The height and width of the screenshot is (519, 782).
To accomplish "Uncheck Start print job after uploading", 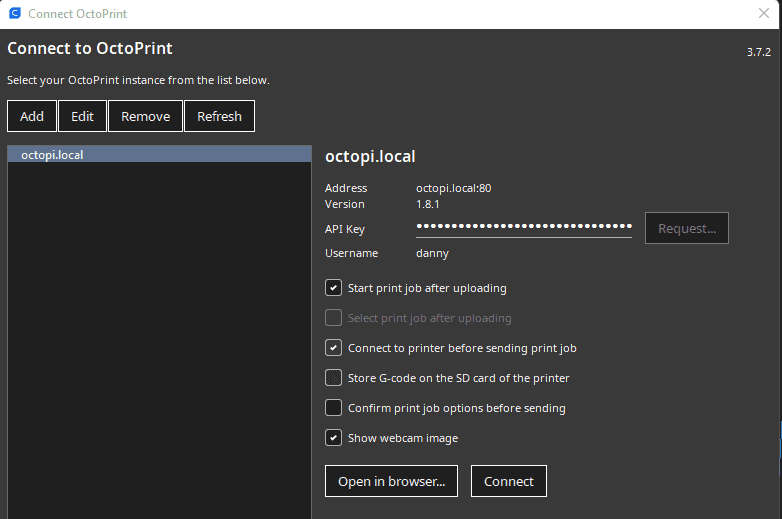I will [333, 288].
